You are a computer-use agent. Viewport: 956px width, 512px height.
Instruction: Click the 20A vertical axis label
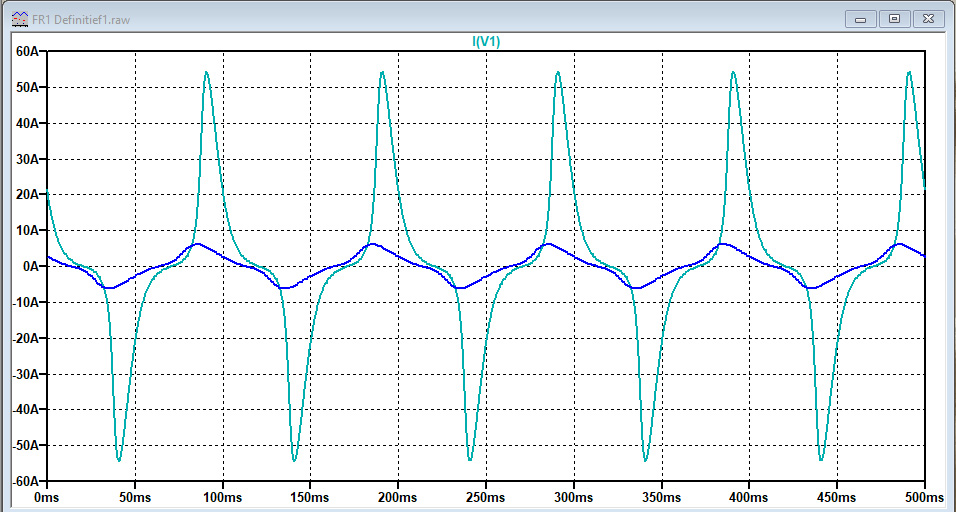tap(28, 195)
